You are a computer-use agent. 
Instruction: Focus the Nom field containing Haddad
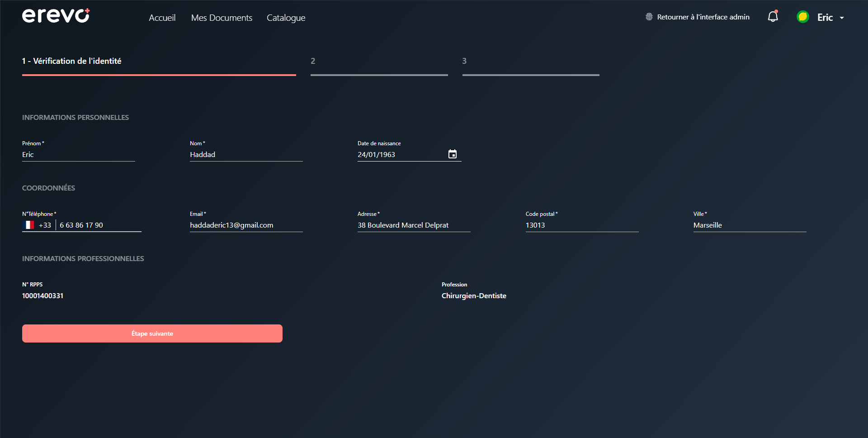click(x=246, y=154)
